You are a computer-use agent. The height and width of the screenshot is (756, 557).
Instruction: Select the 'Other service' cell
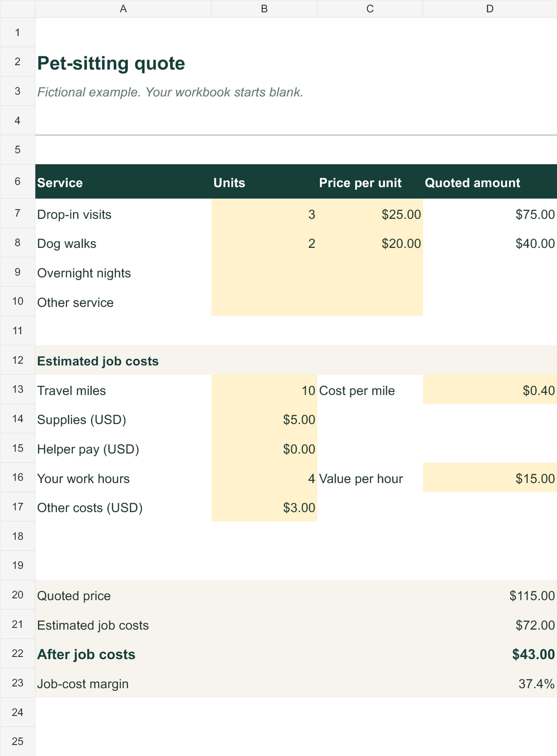123,301
